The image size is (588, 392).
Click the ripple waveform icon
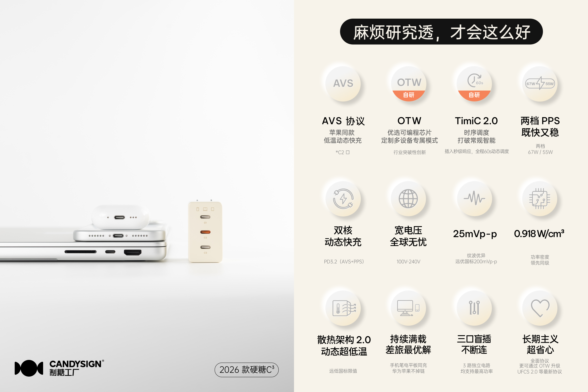coord(474,199)
